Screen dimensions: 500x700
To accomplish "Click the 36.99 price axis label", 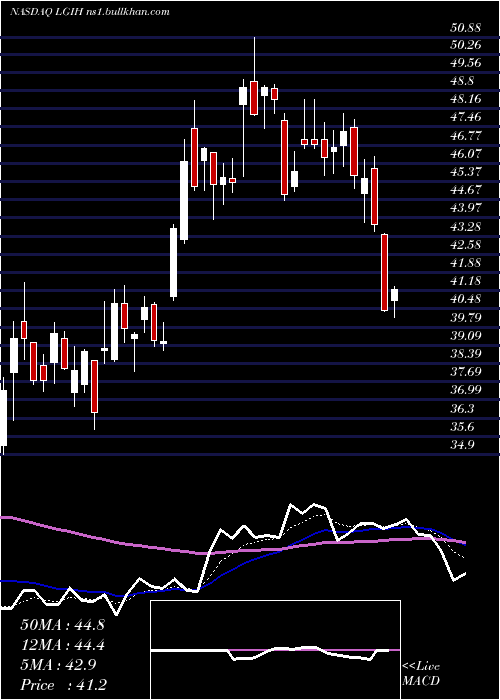I will coord(465,390).
